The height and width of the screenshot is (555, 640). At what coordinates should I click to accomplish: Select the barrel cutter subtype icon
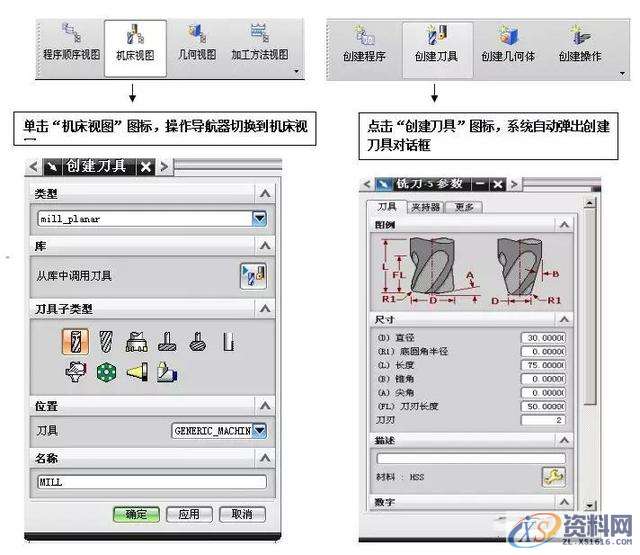[x=198, y=341]
